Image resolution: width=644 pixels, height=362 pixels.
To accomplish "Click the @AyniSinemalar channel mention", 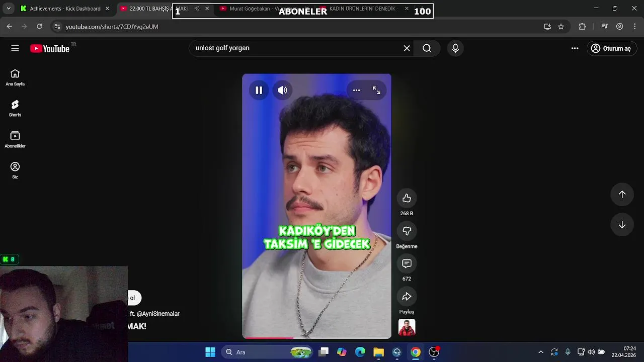I will tap(158, 314).
